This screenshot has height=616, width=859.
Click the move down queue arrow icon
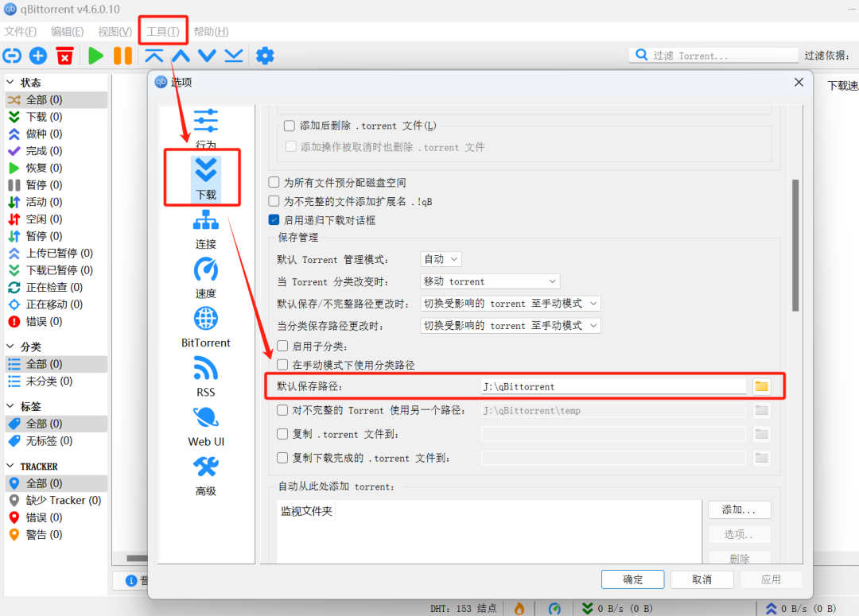click(x=207, y=56)
